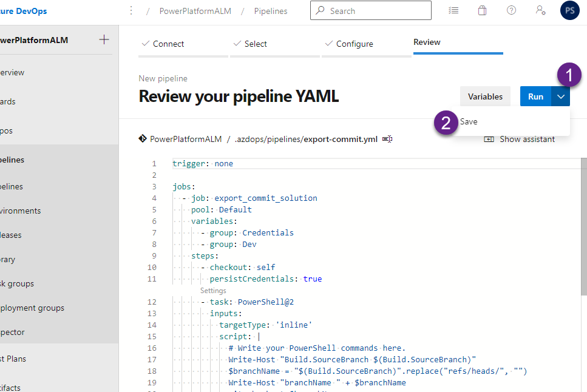Open the Variables button

485,96
